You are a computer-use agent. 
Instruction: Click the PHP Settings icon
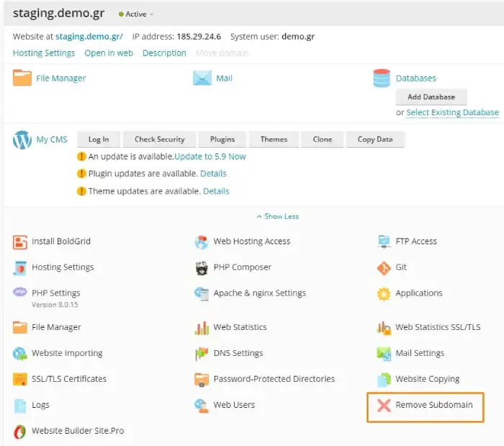point(20,292)
